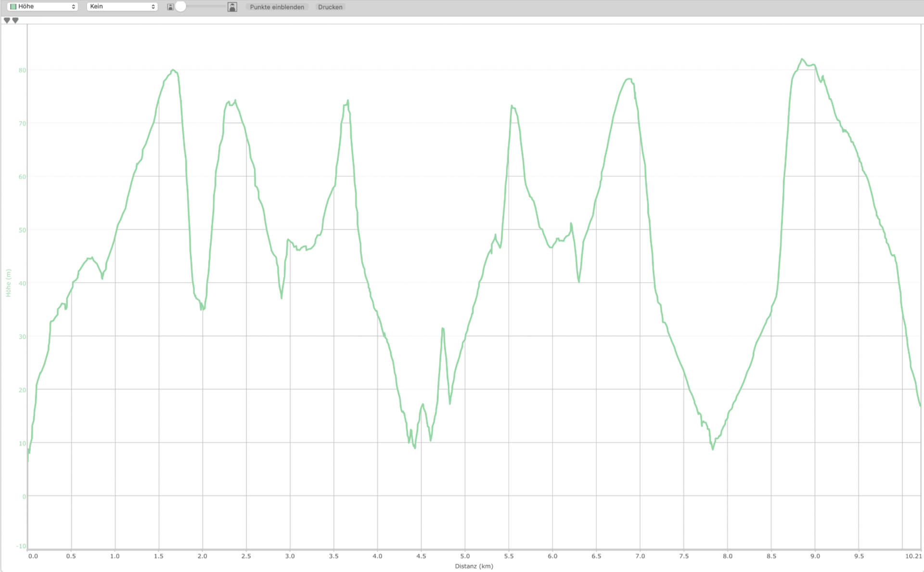Click the 7.5 distance axis value
The width and height of the screenshot is (924, 572).
click(684, 556)
